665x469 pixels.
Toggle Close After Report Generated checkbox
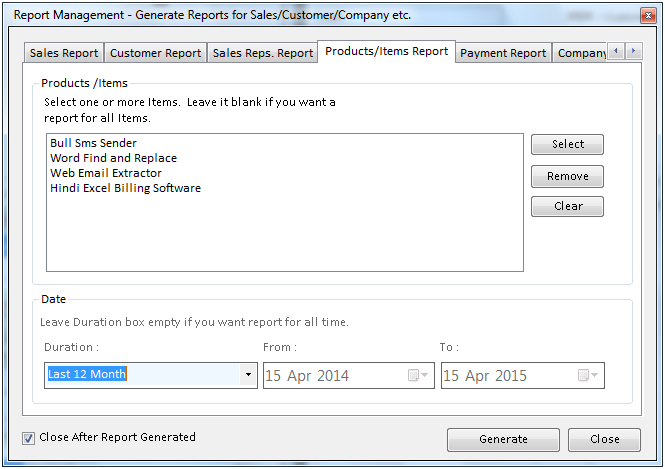(28, 438)
